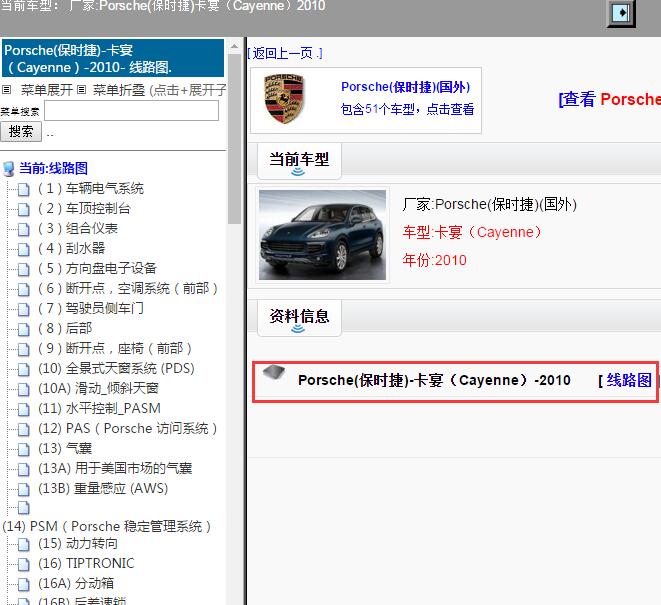Open (14) PSM（Porsche 稳定管理系统）
The height and width of the screenshot is (605, 661).
(x=107, y=526)
